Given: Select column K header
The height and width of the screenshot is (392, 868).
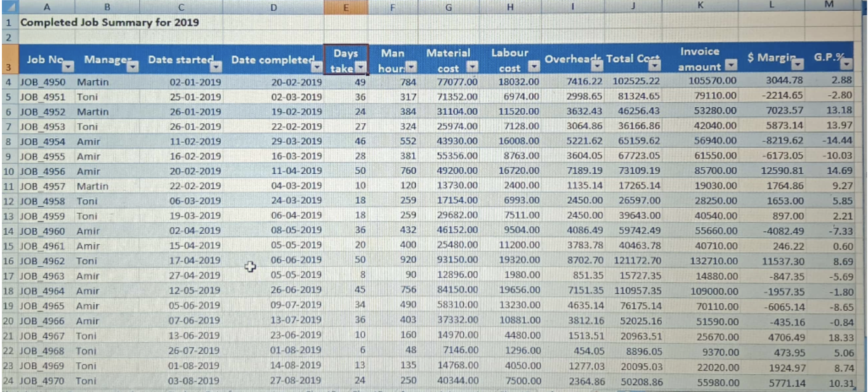Looking at the screenshot, I should (700, 5).
